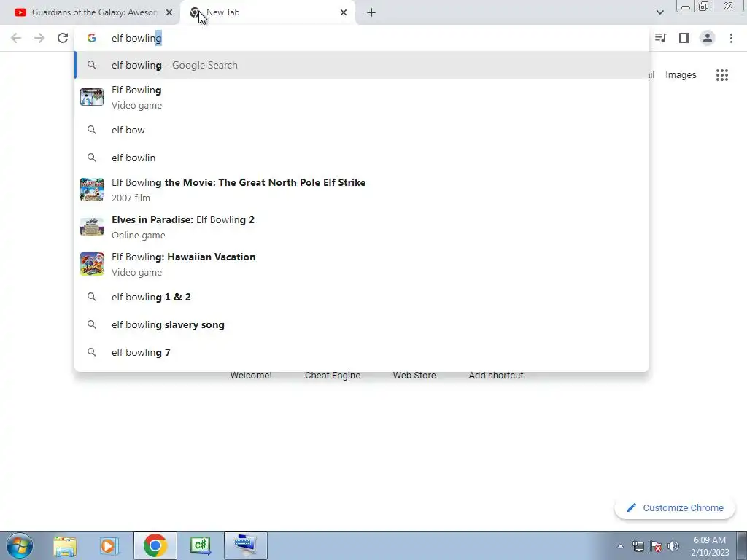Click the Hawaiian Vacation game thumbnail
Image resolution: width=747 pixels, height=560 pixels.
tap(91, 264)
